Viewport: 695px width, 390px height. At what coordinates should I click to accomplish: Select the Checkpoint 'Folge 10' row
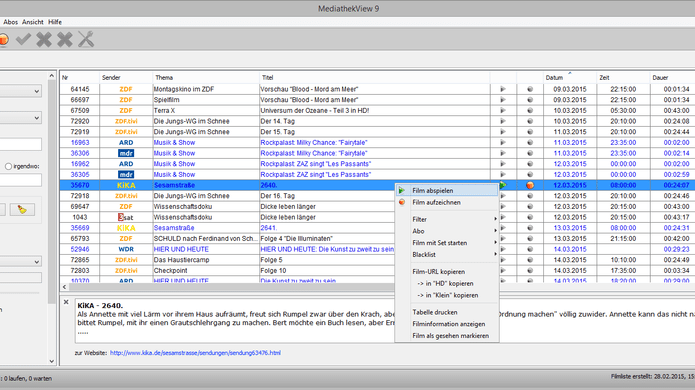click(377, 270)
